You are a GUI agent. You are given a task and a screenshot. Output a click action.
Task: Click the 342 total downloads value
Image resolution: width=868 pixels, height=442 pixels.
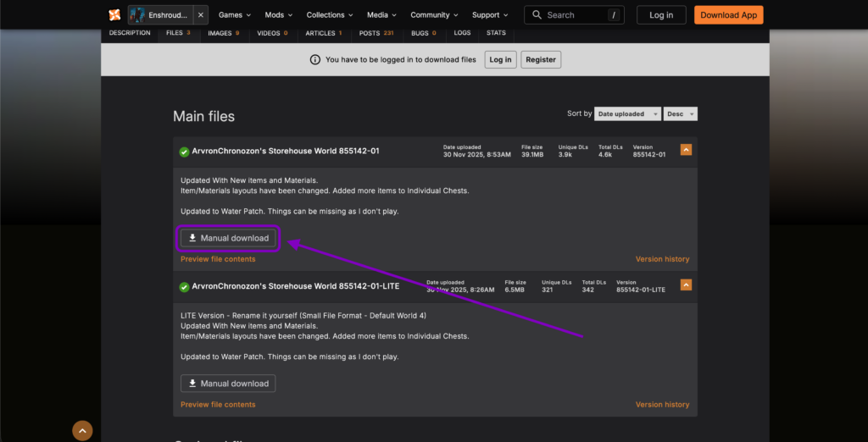588,290
